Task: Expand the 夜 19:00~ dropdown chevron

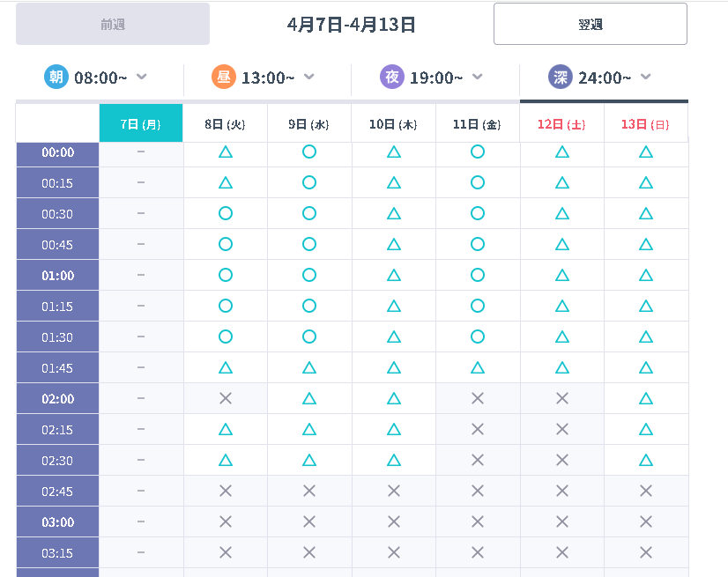Action: click(x=478, y=77)
